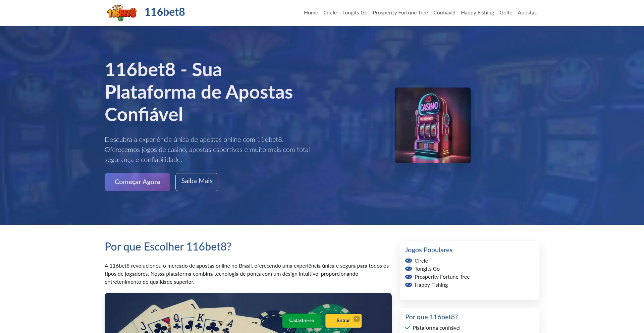The height and width of the screenshot is (333, 644).
Task: Select the Confiável navigation link
Action: 444,13
